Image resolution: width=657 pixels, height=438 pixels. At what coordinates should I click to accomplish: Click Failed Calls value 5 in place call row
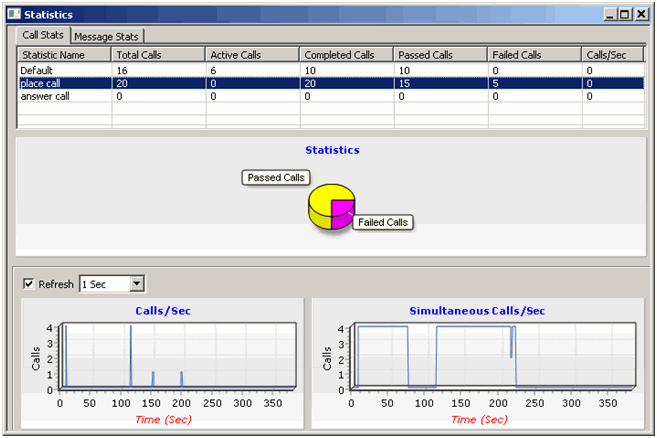pyautogui.click(x=496, y=83)
